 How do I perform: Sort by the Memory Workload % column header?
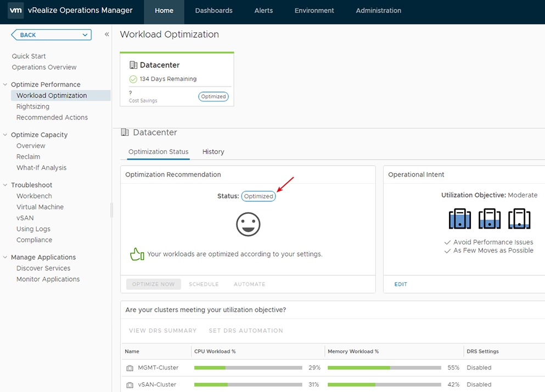[x=353, y=351]
